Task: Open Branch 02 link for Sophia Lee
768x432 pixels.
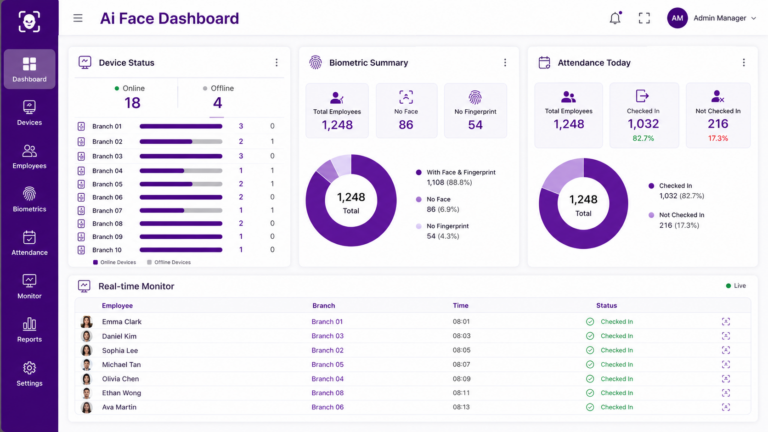Action: [328, 350]
